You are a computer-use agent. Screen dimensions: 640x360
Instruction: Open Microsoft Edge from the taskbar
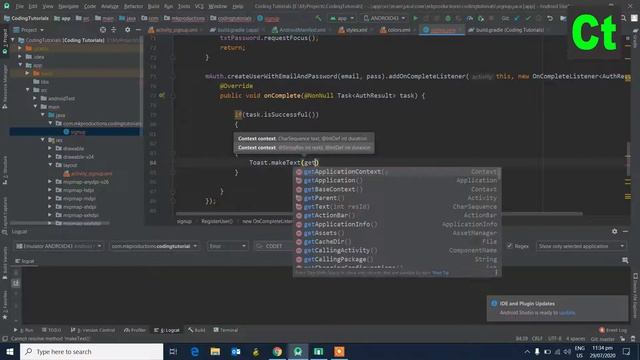195,351
